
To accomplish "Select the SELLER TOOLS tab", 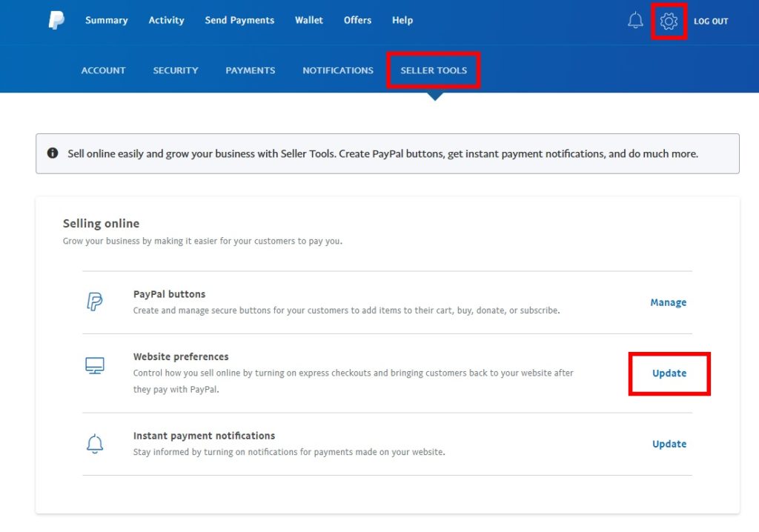I will click(x=434, y=70).
